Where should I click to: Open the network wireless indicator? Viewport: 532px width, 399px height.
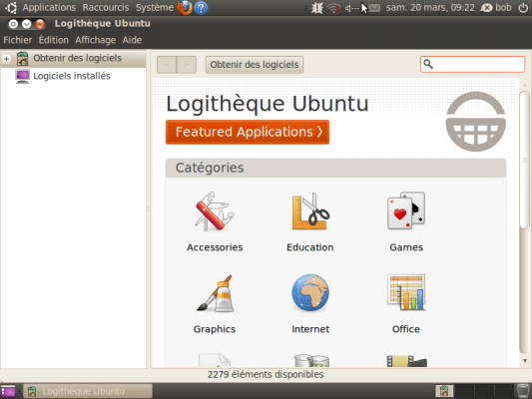coord(333,8)
